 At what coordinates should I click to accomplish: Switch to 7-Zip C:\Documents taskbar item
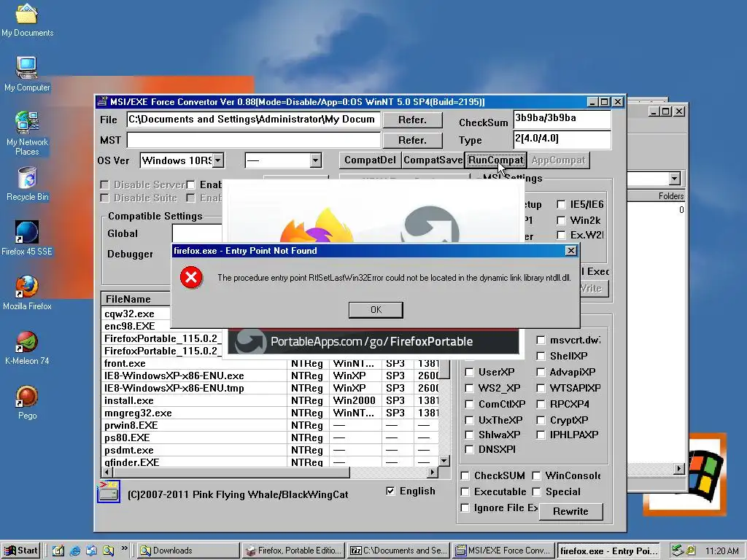click(398, 551)
